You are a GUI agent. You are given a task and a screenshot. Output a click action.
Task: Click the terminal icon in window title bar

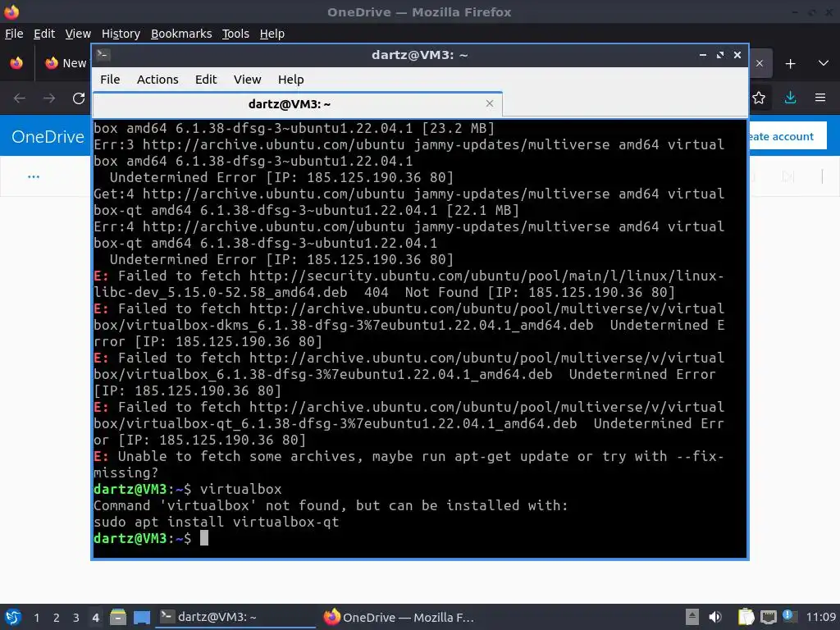(103, 55)
